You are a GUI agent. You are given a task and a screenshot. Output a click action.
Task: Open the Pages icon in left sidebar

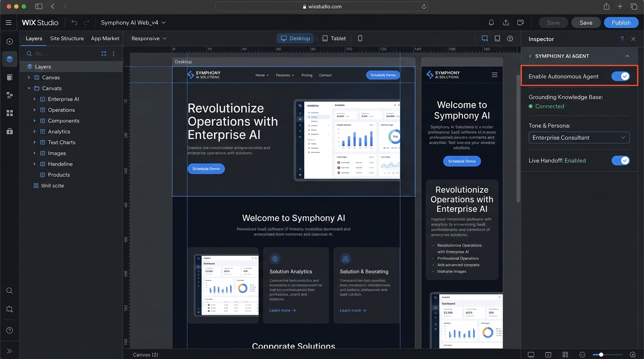point(9,77)
